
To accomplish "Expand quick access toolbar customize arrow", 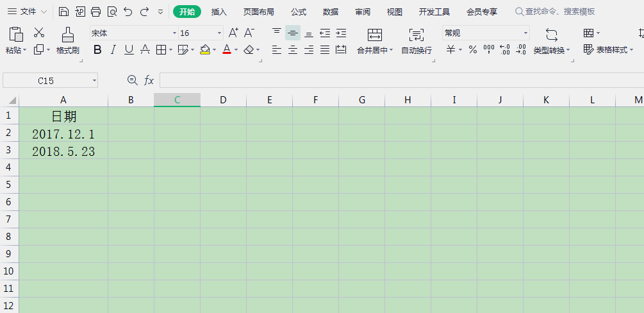I will tap(161, 12).
